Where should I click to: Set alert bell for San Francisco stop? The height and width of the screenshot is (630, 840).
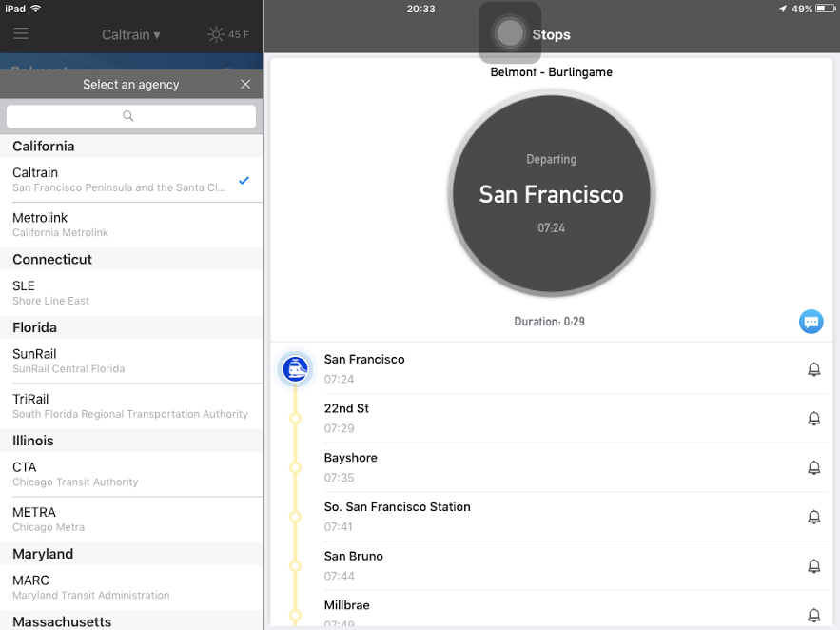(813, 369)
